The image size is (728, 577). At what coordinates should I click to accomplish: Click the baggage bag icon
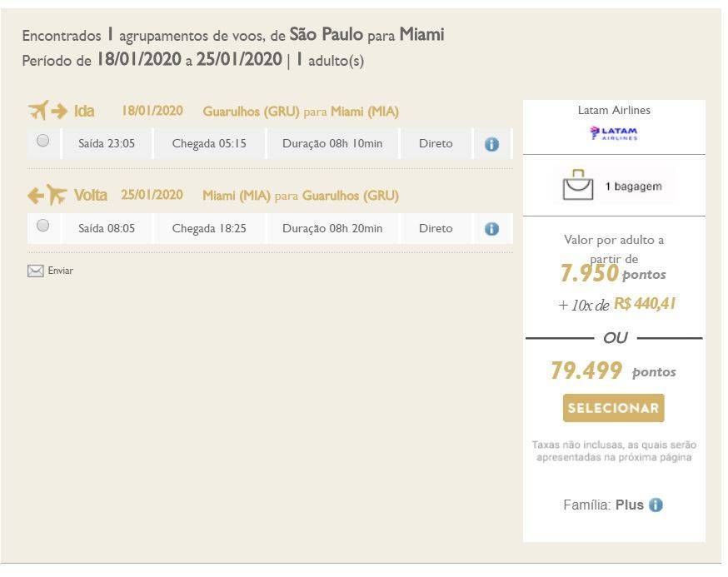[578, 185]
